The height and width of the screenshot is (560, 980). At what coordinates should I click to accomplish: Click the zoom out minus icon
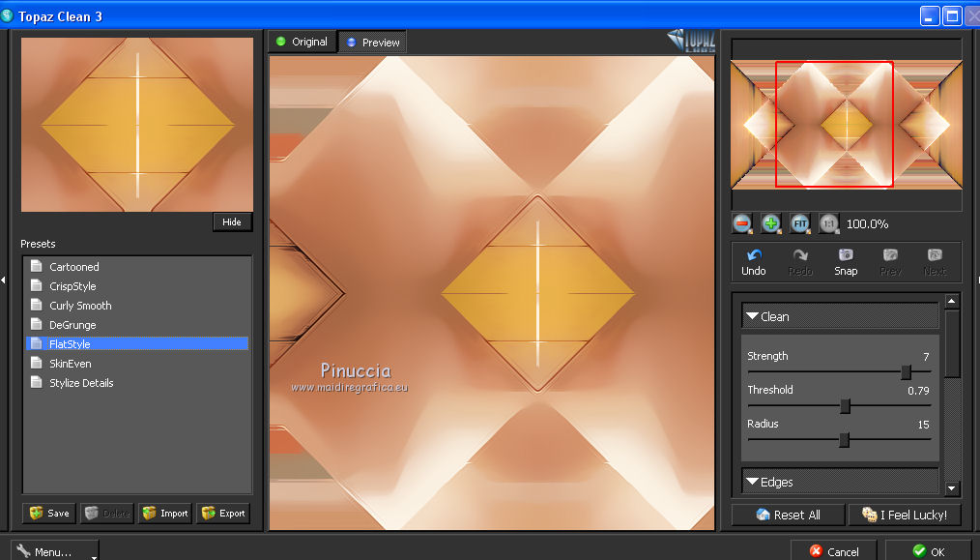click(x=742, y=223)
